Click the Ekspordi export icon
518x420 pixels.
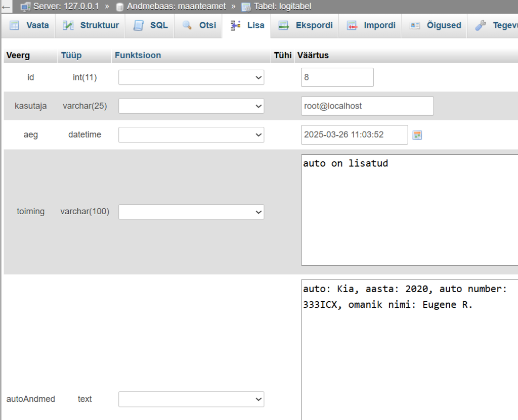click(x=284, y=25)
